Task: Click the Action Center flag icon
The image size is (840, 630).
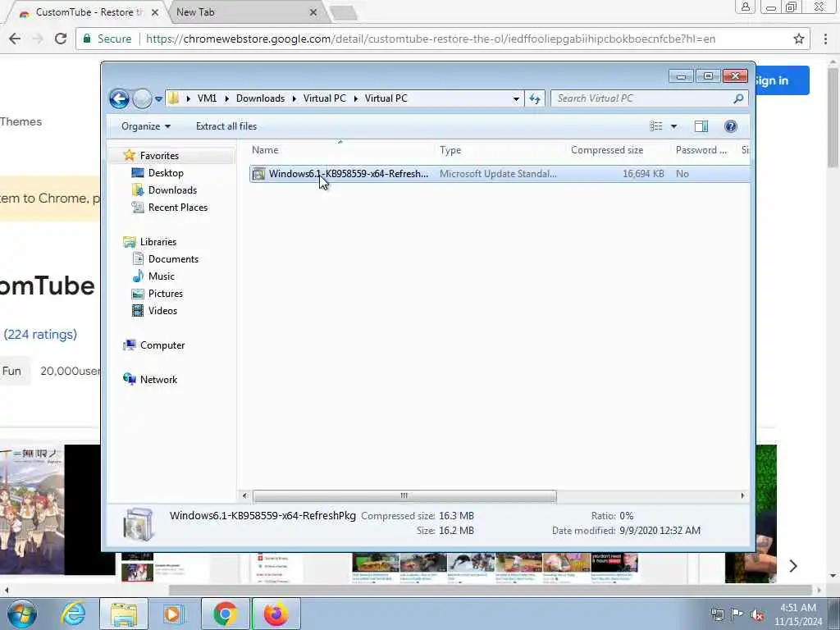Action: click(x=737, y=614)
